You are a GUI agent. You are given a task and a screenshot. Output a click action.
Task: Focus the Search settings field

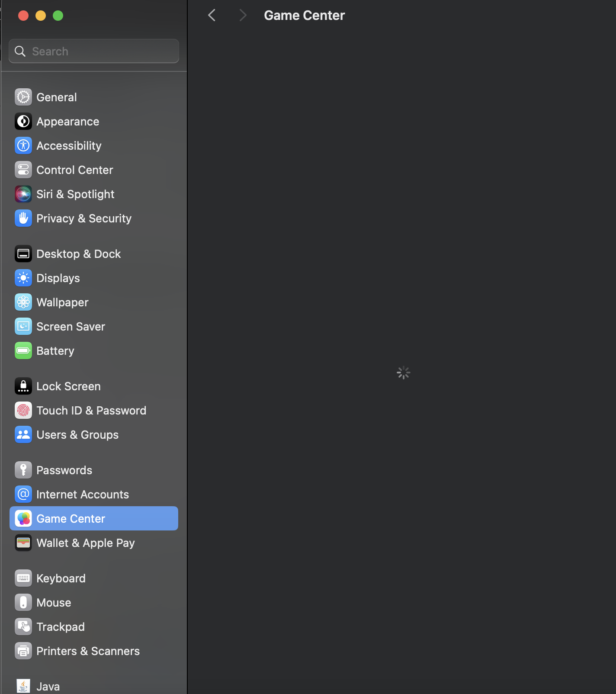94,51
